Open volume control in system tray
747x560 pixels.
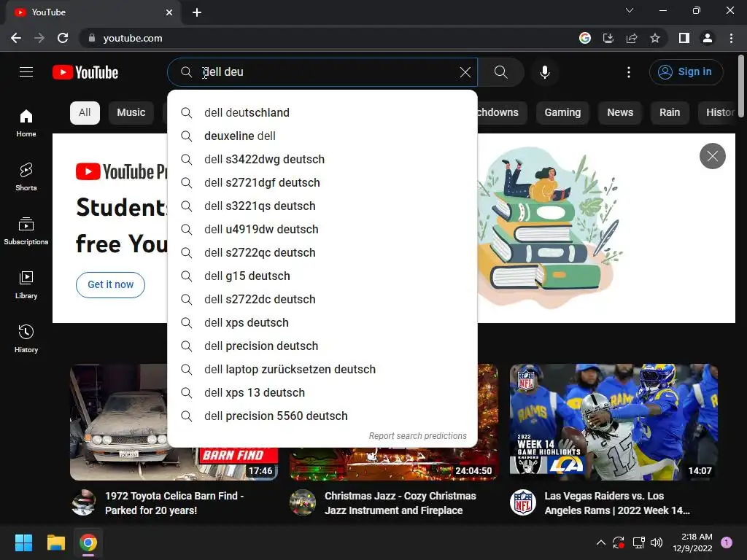(x=657, y=542)
